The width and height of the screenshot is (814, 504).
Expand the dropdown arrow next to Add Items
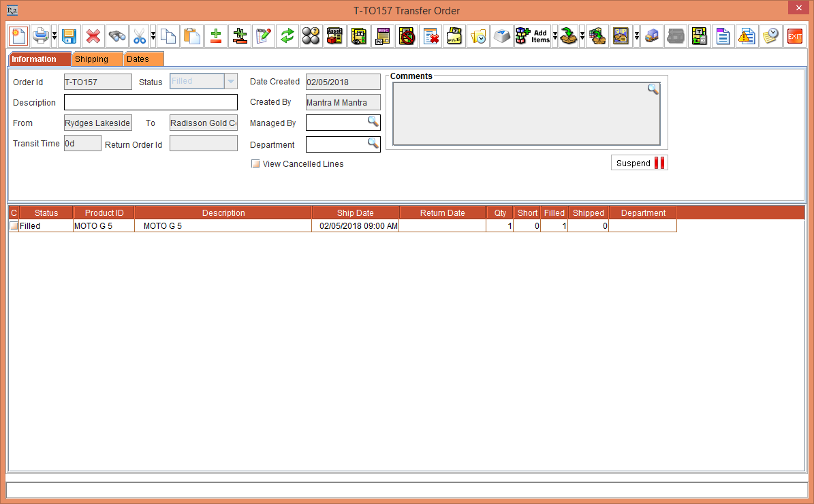point(555,36)
